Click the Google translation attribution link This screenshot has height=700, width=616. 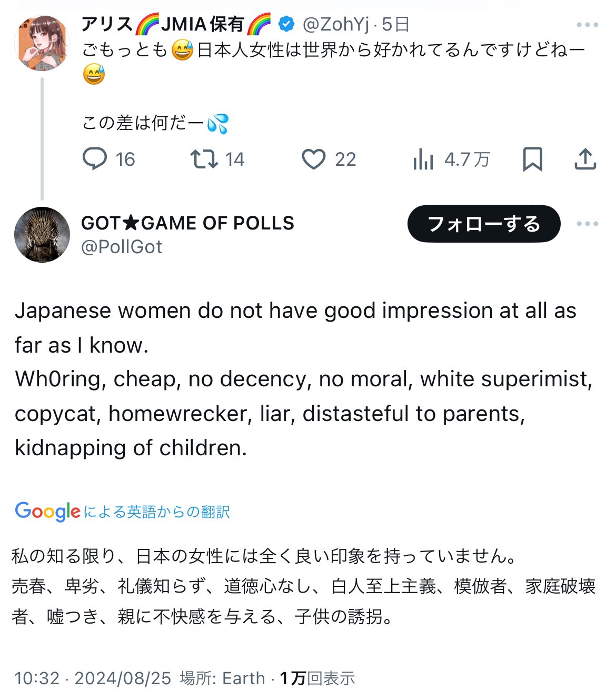[122, 512]
